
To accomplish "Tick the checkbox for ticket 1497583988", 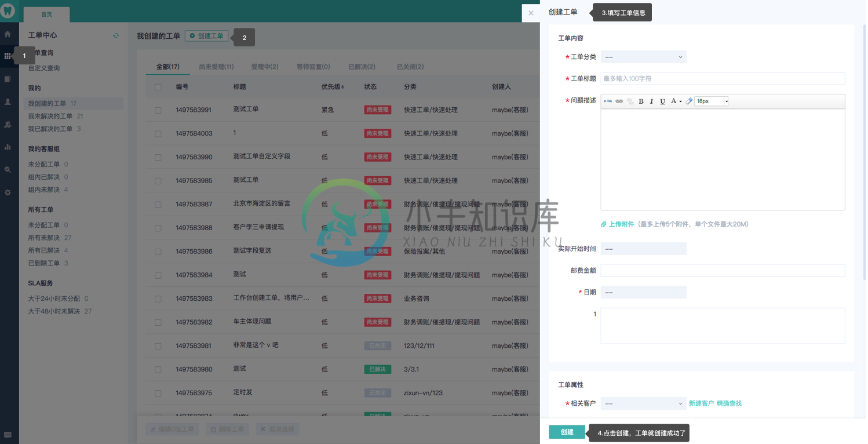I will 158,228.
